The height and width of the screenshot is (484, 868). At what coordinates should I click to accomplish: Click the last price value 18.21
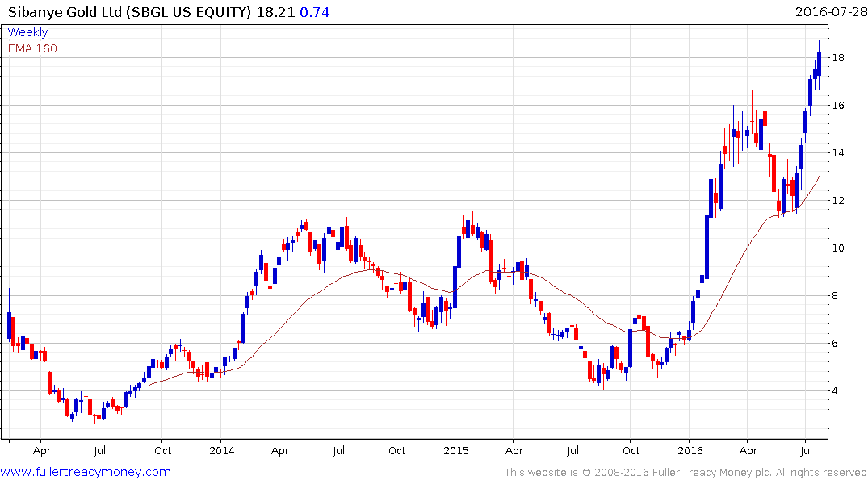[275, 12]
